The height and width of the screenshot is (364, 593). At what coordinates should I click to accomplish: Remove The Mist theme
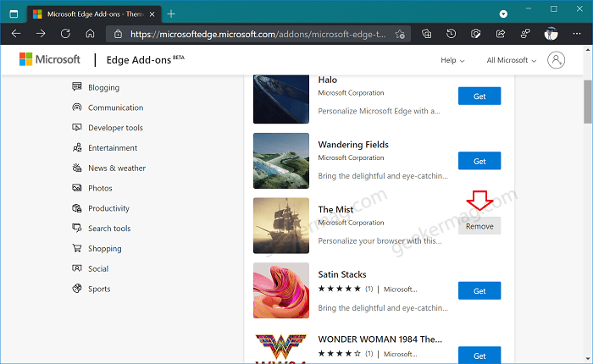(x=479, y=226)
